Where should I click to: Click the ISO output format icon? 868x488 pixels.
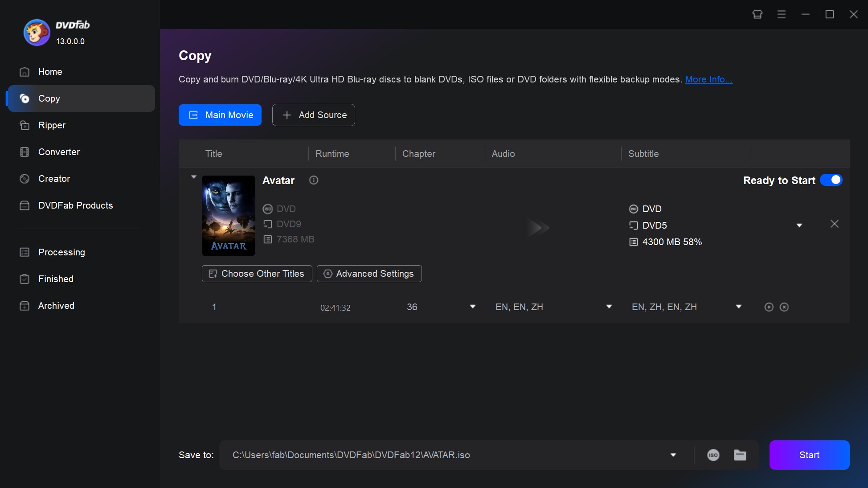pyautogui.click(x=713, y=455)
